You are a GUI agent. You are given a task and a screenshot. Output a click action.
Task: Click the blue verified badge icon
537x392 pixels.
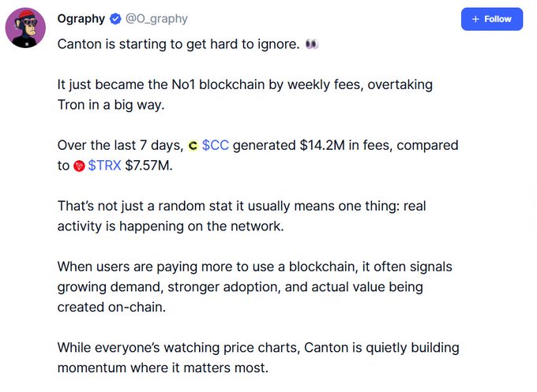pos(115,19)
